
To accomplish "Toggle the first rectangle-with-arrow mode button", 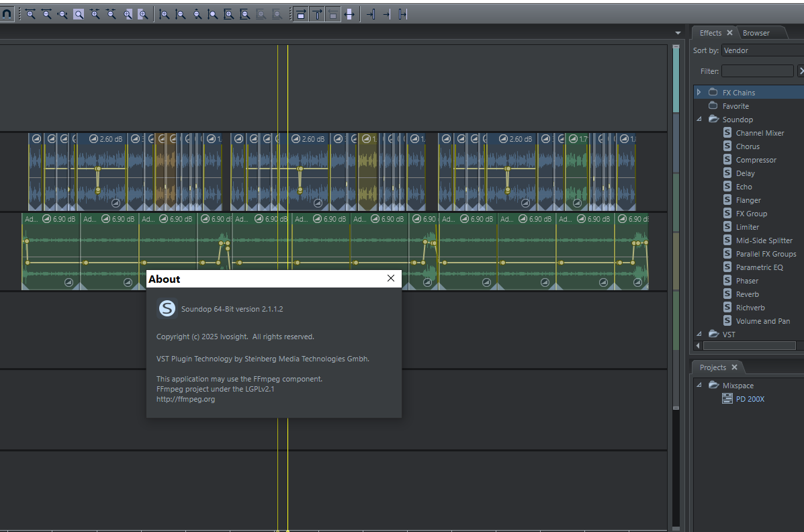I will pyautogui.click(x=300, y=13).
